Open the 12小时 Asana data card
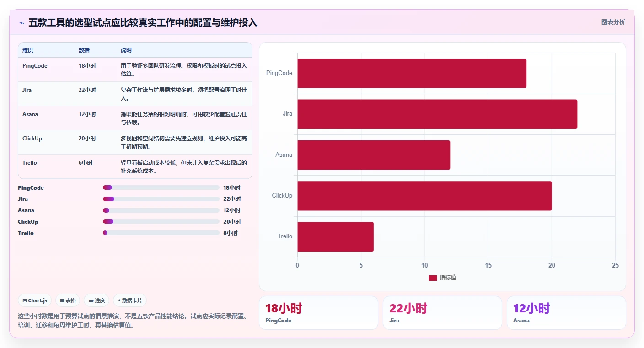 [566, 313]
